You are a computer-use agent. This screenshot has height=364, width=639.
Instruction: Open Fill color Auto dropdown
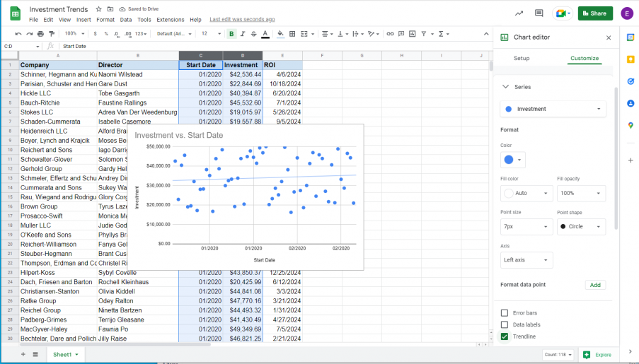point(526,193)
